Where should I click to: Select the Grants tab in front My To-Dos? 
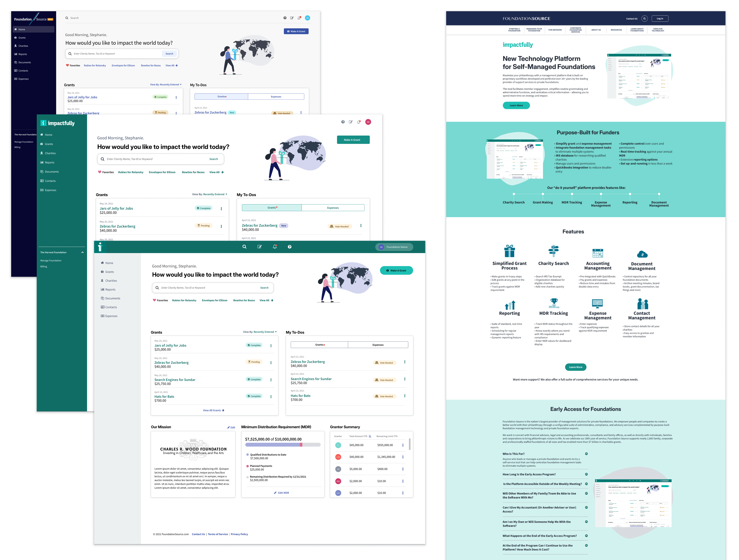tap(319, 345)
